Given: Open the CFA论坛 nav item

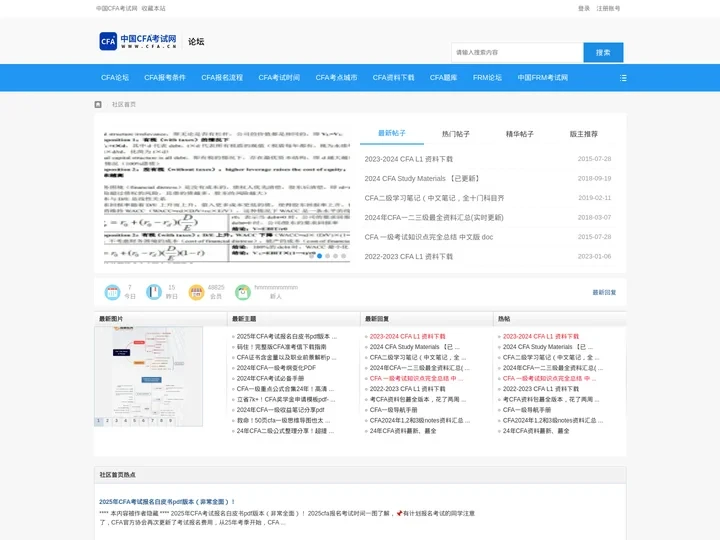Looking at the screenshot, I should pos(115,78).
